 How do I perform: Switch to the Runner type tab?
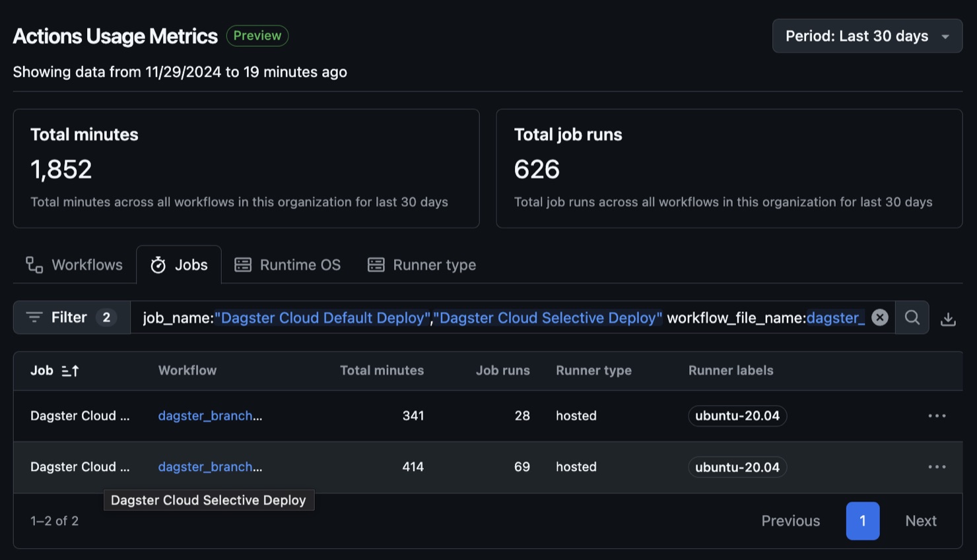click(x=422, y=265)
